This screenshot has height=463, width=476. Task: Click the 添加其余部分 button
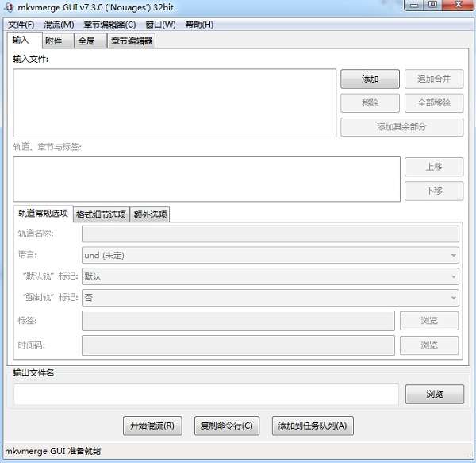[402, 127]
